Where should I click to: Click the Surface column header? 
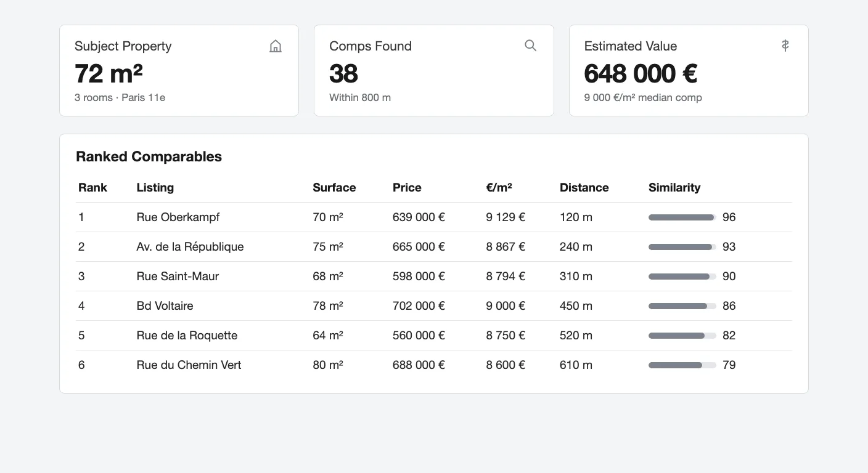334,188
